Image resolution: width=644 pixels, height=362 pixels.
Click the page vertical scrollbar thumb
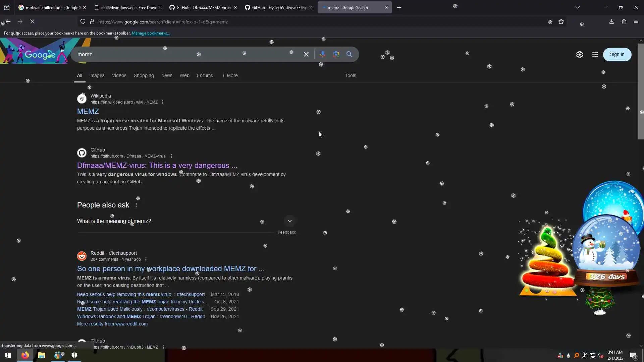pos(641,91)
